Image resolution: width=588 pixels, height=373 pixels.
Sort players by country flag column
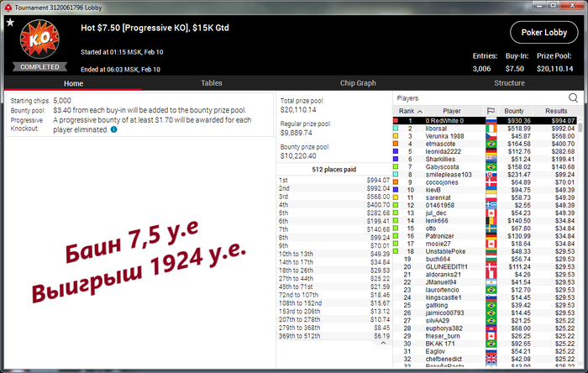pyautogui.click(x=491, y=111)
